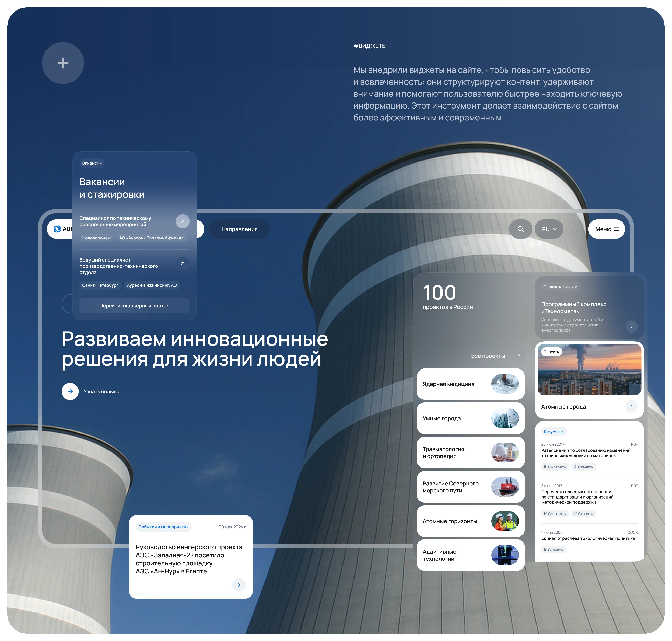Select the 'Направления' menu item
672x641 pixels.
tap(240, 229)
